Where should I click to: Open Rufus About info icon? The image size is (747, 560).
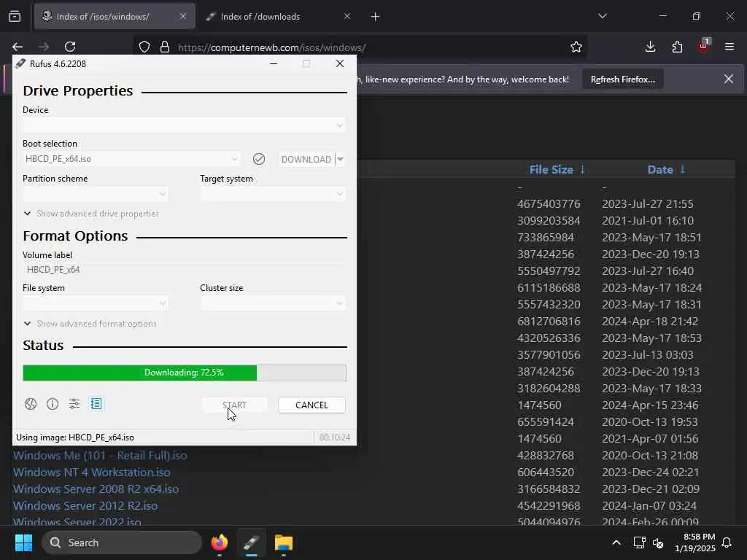pos(53,404)
